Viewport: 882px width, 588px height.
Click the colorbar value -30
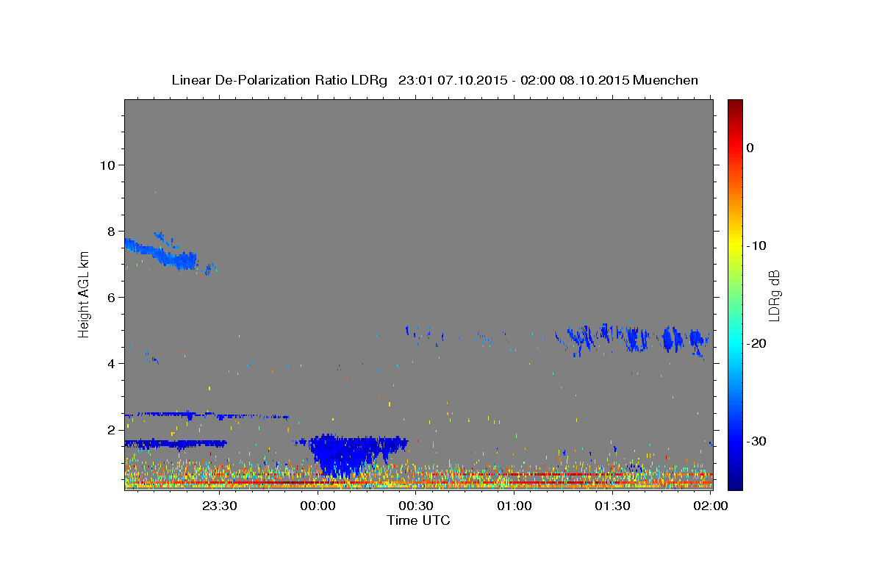tap(757, 441)
